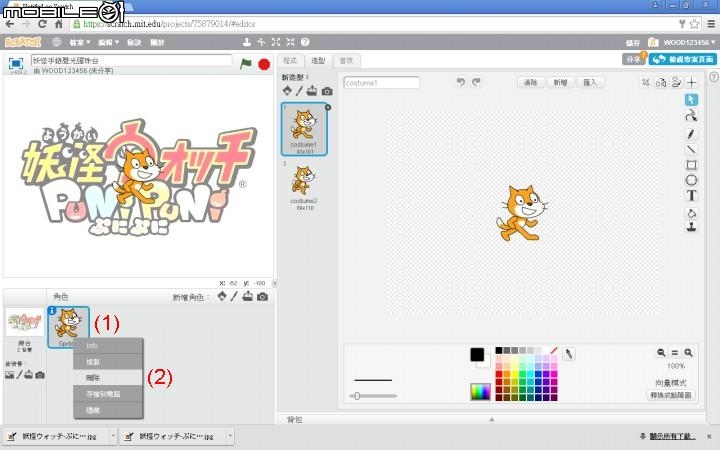The height and width of the screenshot is (450, 720).
Task: Open the 檔案 menu
Action: [x=79, y=42]
